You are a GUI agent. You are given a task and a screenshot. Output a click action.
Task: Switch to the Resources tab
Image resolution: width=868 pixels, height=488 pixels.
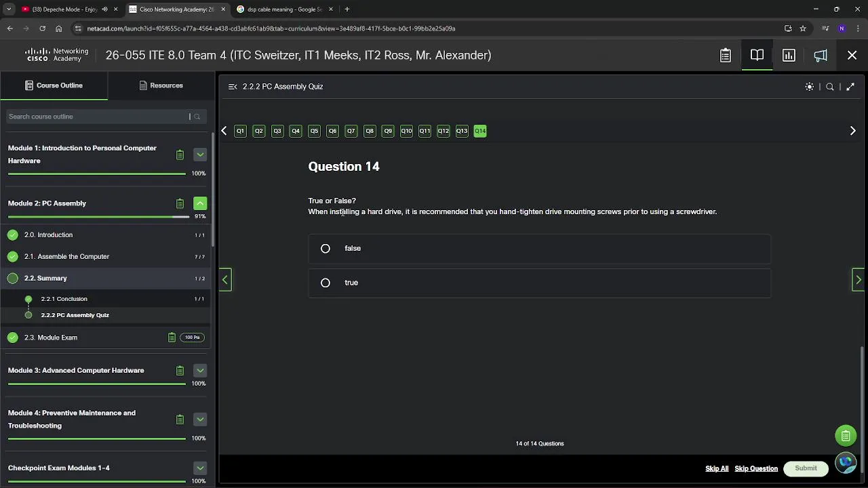(161, 85)
